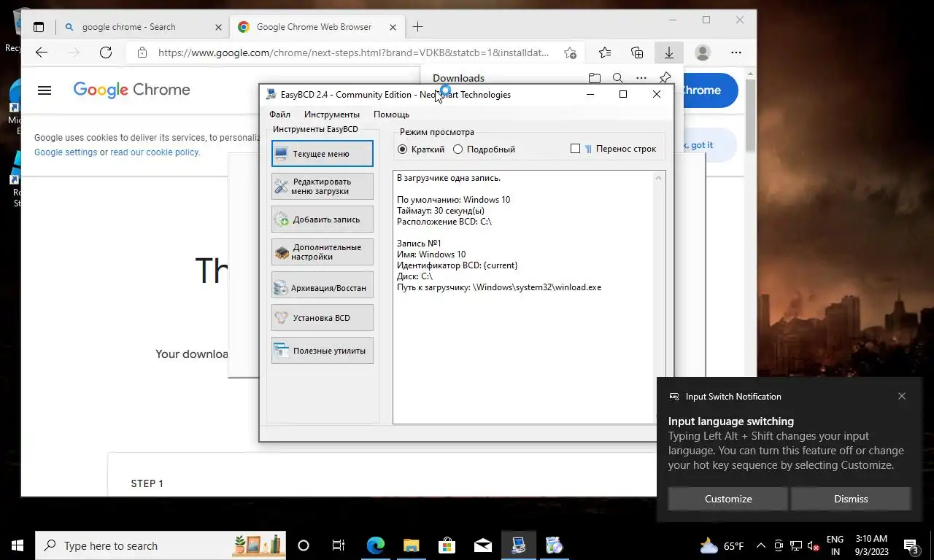Click the word wrap paragraph icon
This screenshot has width=934, height=560.
[x=588, y=149]
